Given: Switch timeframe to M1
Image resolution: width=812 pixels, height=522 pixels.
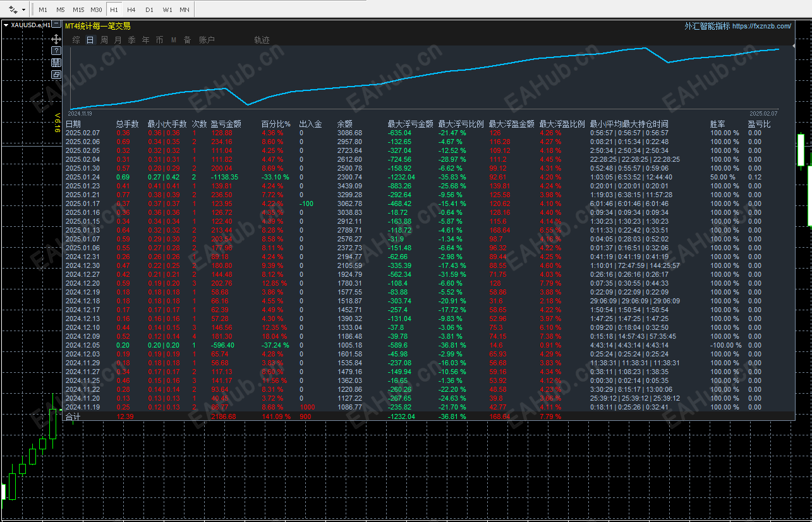Looking at the screenshot, I should tap(43, 10).
